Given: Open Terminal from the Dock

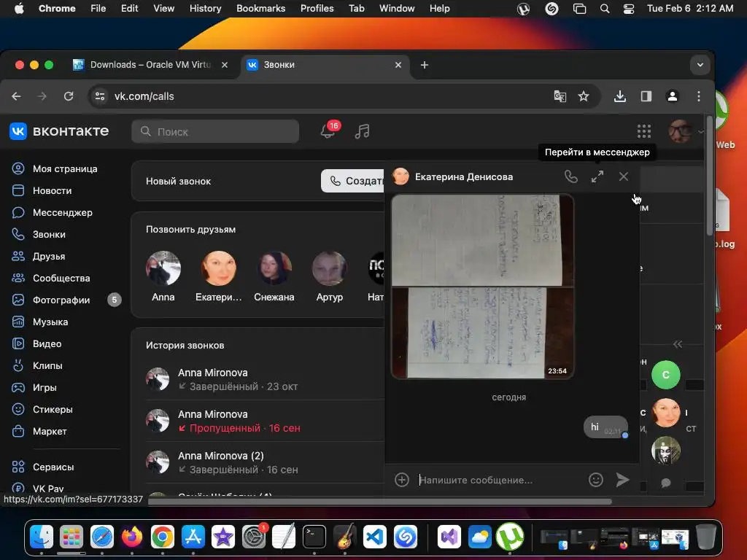Looking at the screenshot, I should pyautogui.click(x=314, y=537).
